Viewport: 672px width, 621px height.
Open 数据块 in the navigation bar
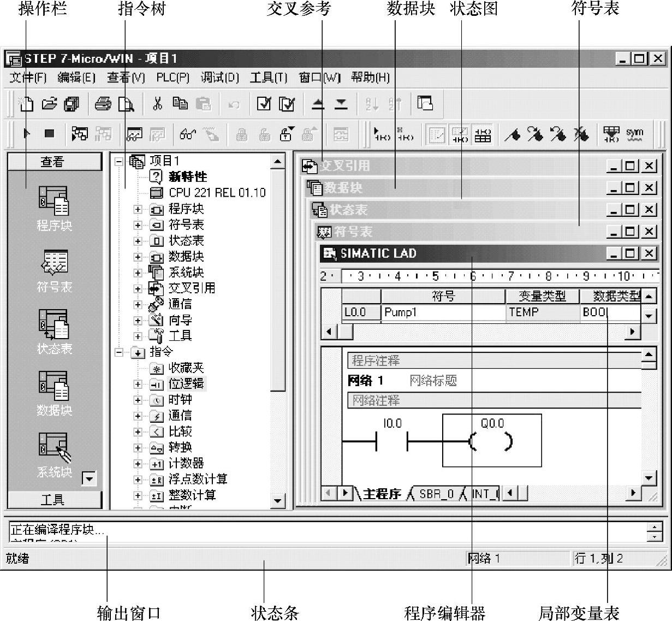tap(53, 393)
